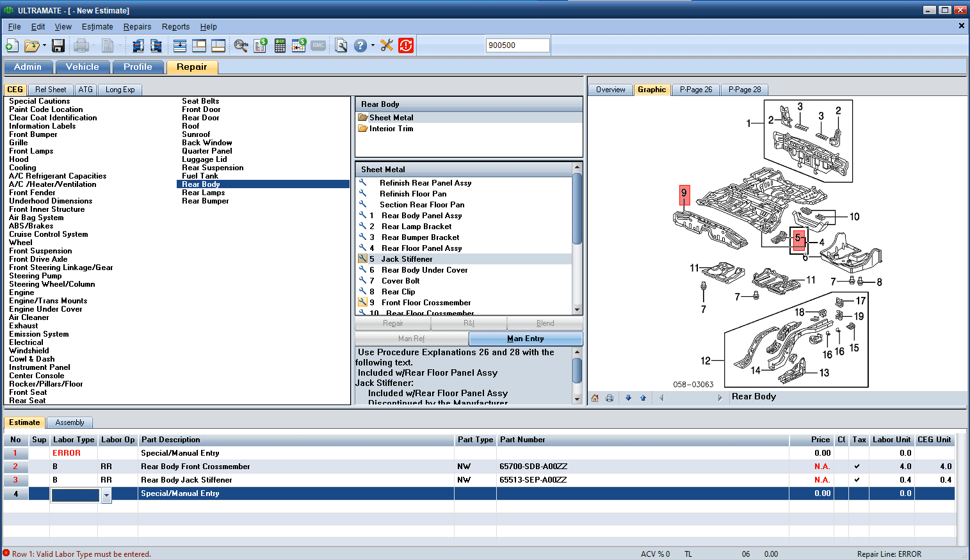
Task: Click the wrench-and-screwdriver configuration icon
Action: 387,45
